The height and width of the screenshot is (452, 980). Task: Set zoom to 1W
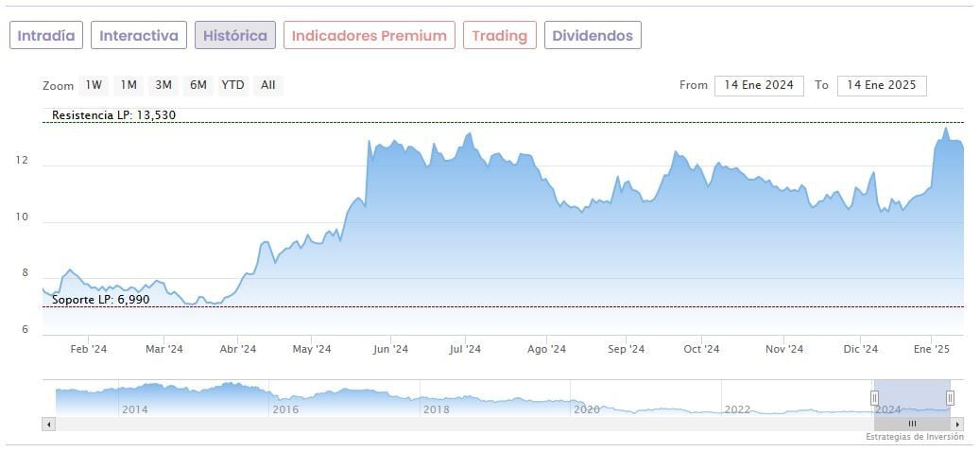click(94, 85)
